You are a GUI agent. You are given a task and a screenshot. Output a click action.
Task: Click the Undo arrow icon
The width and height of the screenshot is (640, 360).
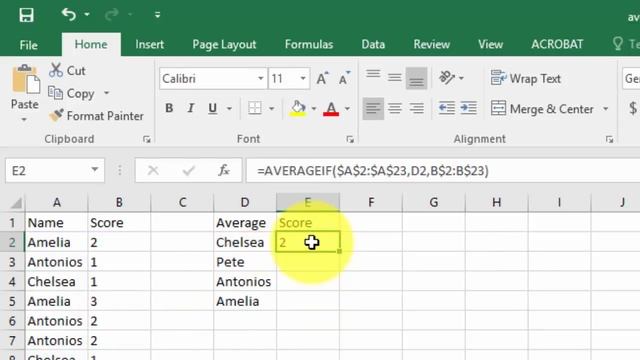[69, 15]
